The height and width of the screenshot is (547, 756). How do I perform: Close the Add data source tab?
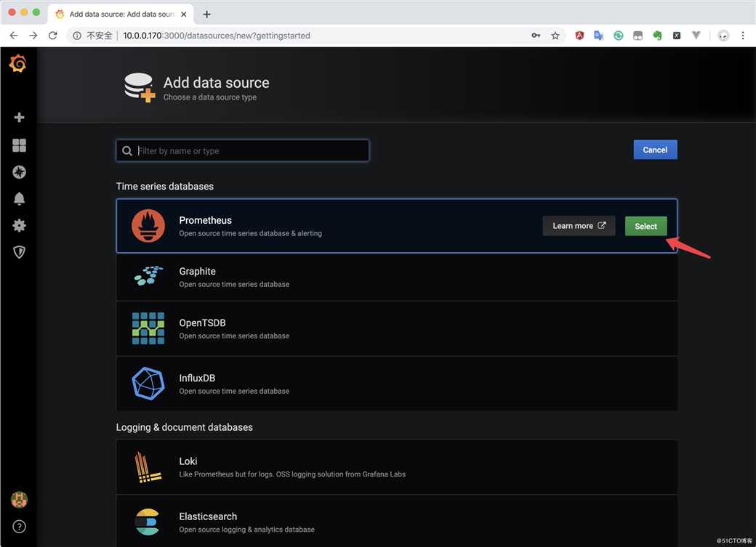[184, 14]
